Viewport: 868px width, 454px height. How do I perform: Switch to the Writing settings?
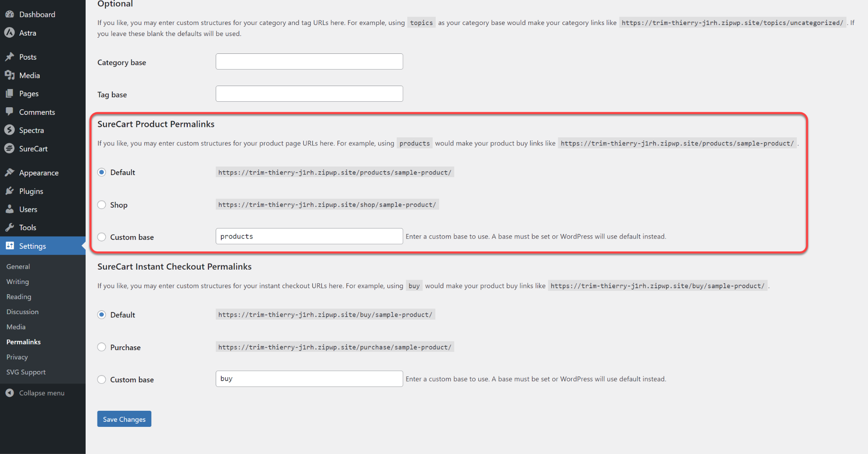[x=17, y=281]
